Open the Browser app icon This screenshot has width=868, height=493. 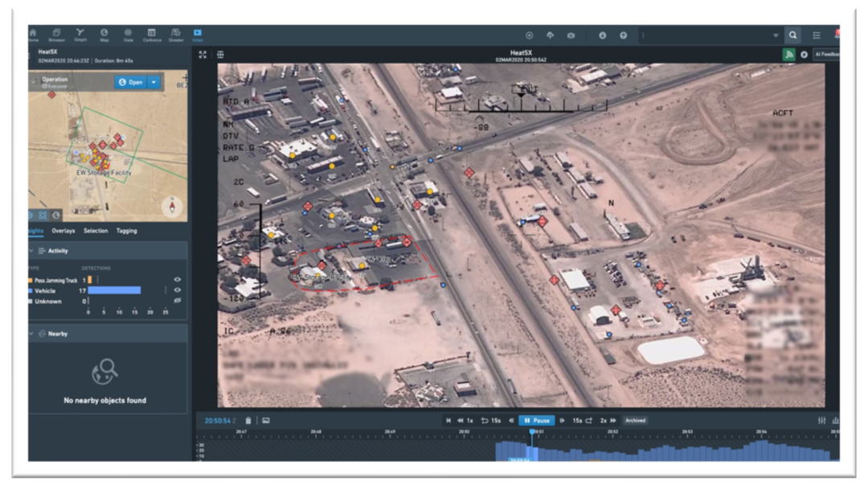click(x=56, y=35)
